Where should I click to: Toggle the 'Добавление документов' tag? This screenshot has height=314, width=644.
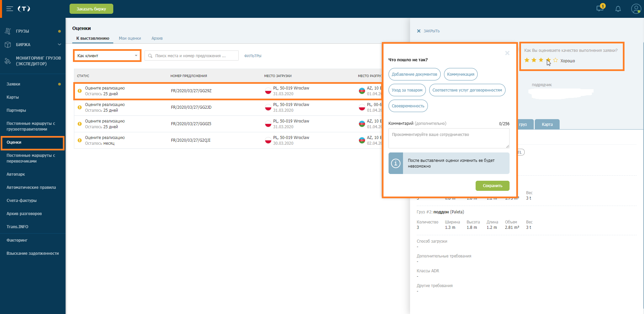coord(414,74)
